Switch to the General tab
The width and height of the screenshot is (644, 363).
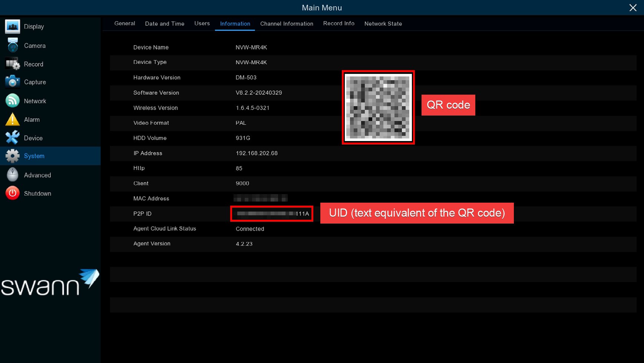point(125,23)
